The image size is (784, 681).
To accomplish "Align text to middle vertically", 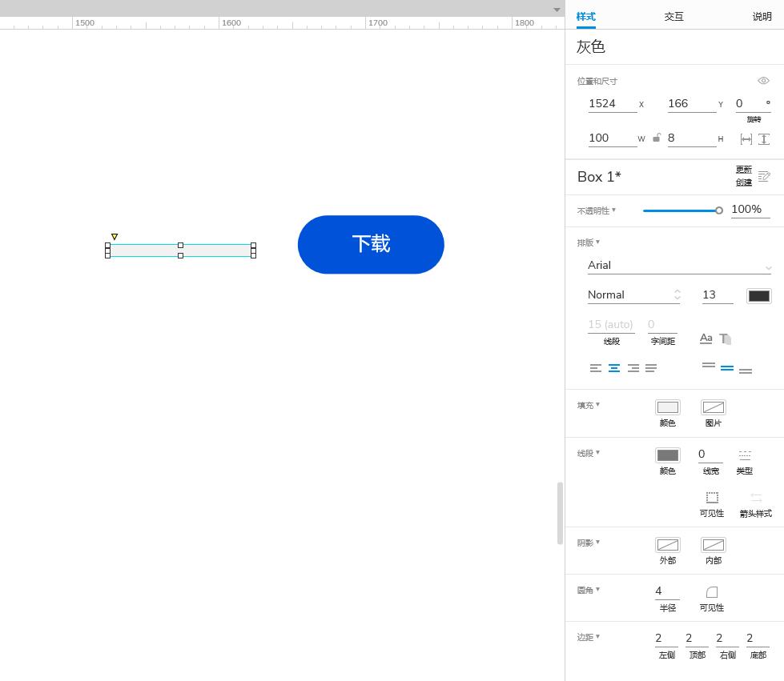I will tap(727, 368).
